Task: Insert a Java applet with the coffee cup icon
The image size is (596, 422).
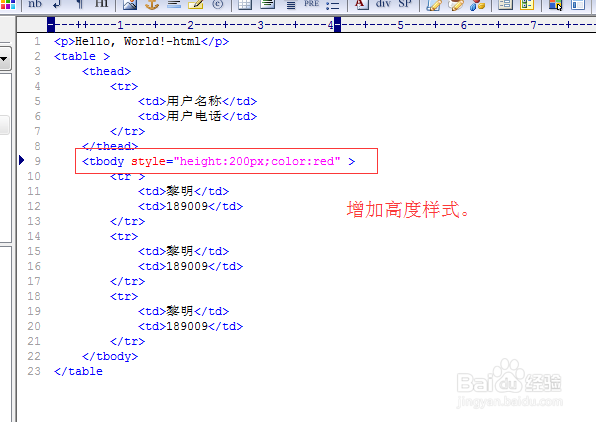Action: pyautogui.click(x=456, y=5)
